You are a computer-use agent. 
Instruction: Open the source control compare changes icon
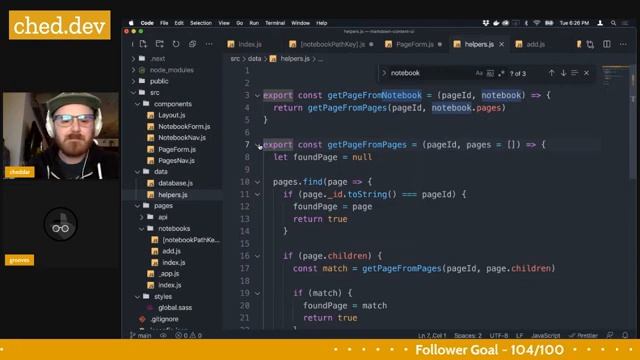(590, 44)
